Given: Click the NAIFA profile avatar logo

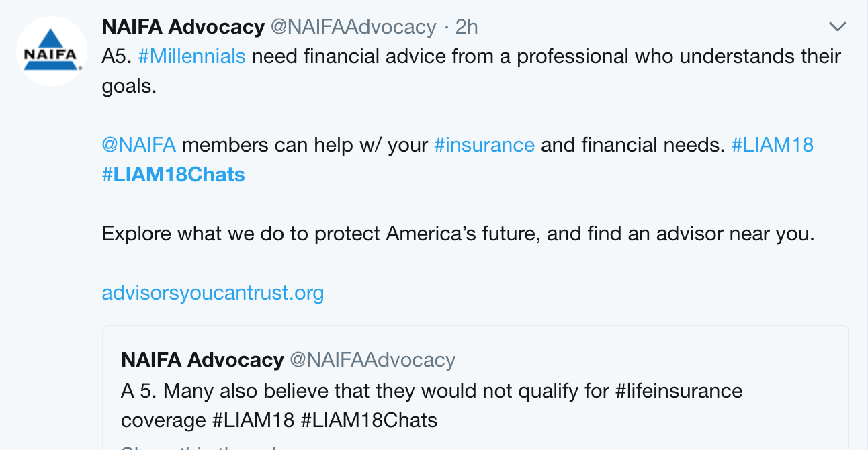Looking at the screenshot, I should tap(52, 52).
